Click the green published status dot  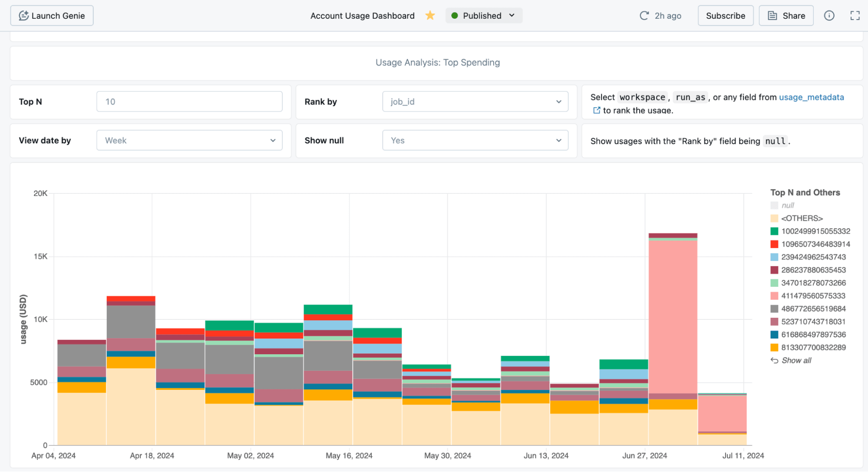455,16
